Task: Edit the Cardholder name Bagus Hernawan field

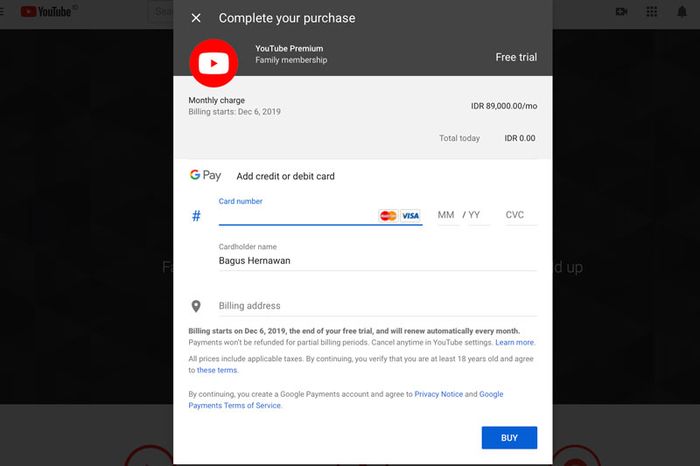Action: (x=378, y=261)
